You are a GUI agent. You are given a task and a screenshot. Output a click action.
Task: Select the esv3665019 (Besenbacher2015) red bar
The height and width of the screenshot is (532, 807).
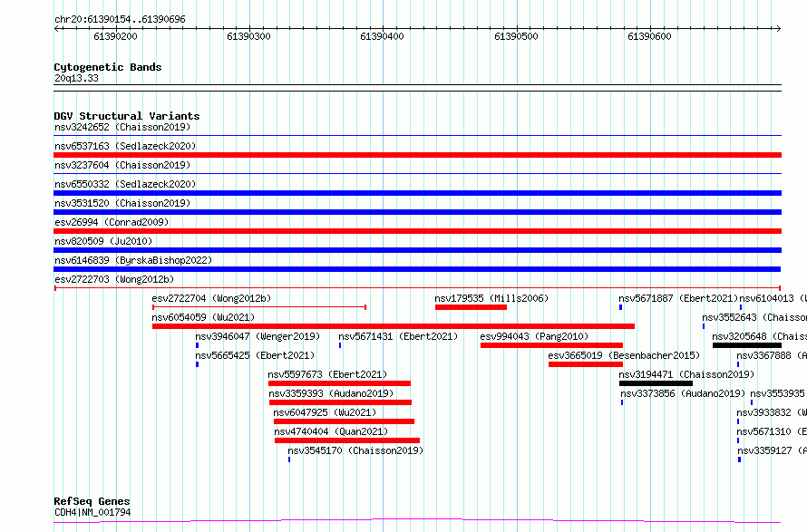(x=586, y=364)
